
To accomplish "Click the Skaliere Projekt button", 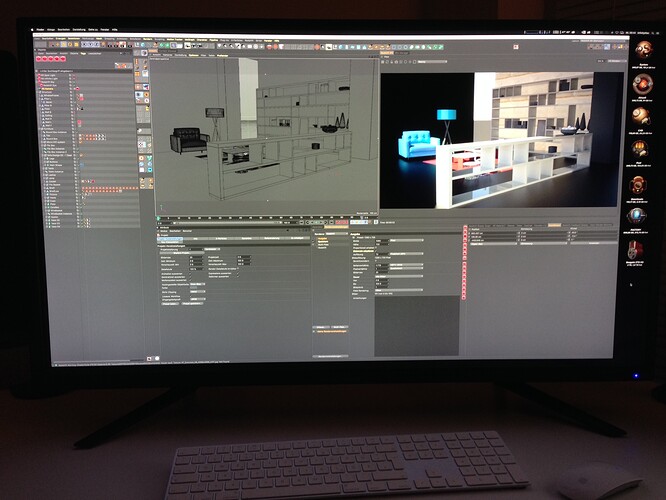I will click(x=182, y=253).
